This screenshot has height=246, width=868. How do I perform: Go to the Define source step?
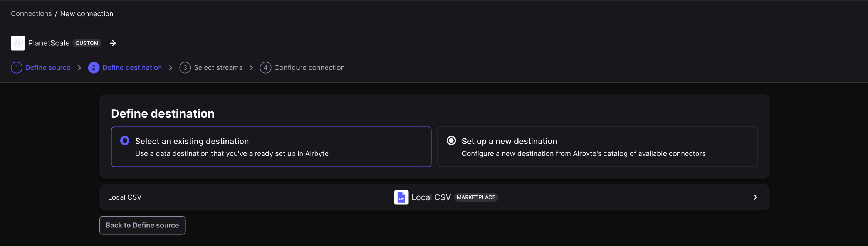(x=48, y=68)
